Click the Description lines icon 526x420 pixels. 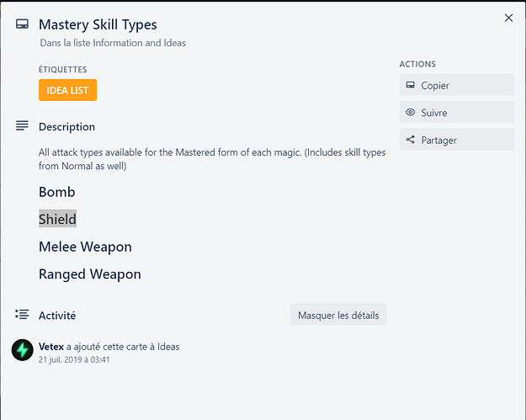22,126
